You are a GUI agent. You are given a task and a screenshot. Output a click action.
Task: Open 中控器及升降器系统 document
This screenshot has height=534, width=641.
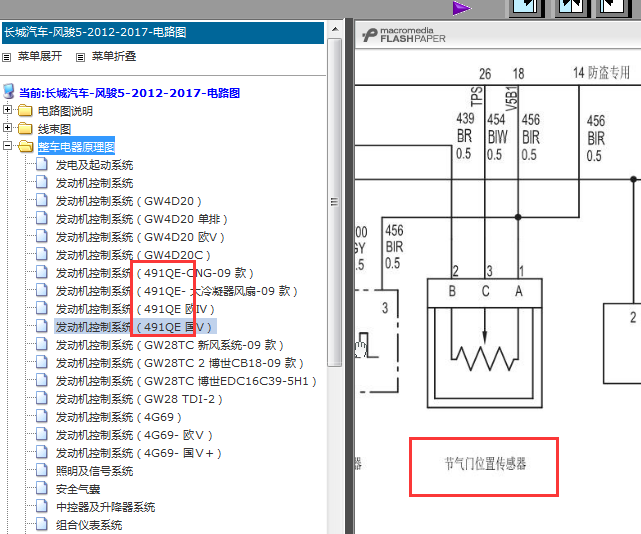(x=105, y=507)
